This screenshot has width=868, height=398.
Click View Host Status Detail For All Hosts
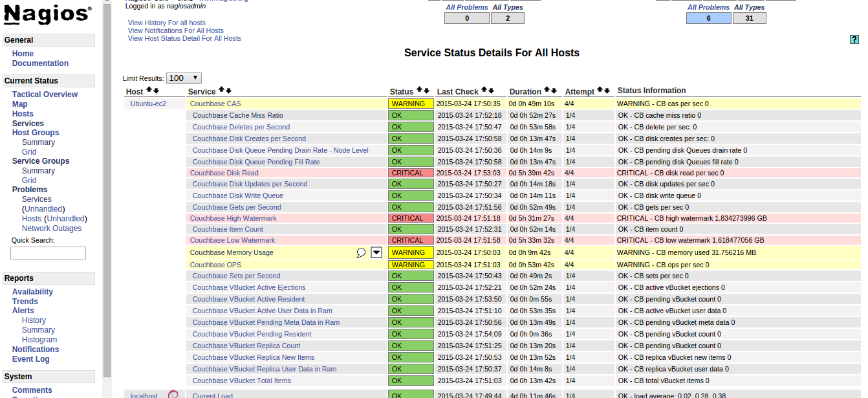[184, 38]
